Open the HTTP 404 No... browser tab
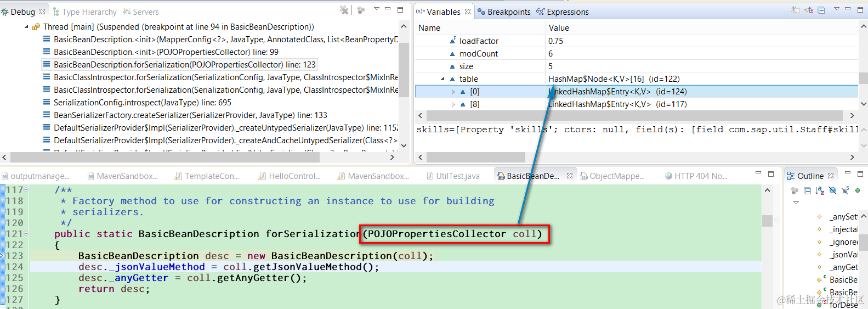 pyautogui.click(x=696, y=176)
